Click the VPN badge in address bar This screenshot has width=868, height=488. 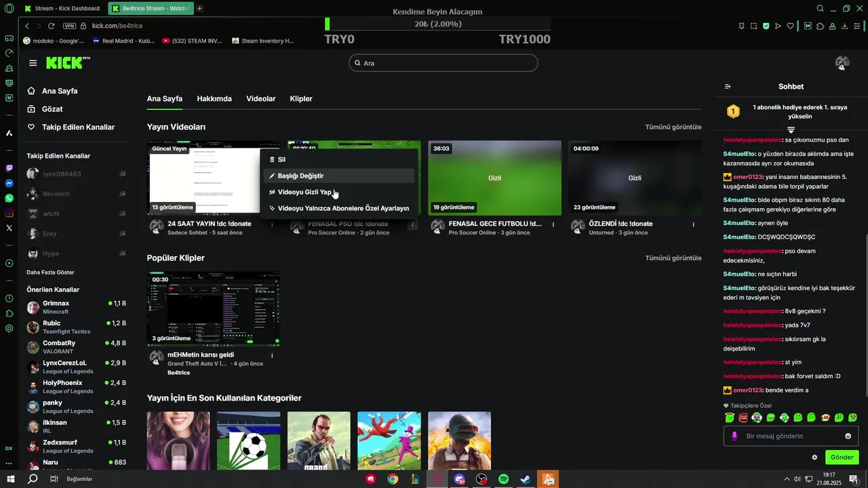pos(69,26)
